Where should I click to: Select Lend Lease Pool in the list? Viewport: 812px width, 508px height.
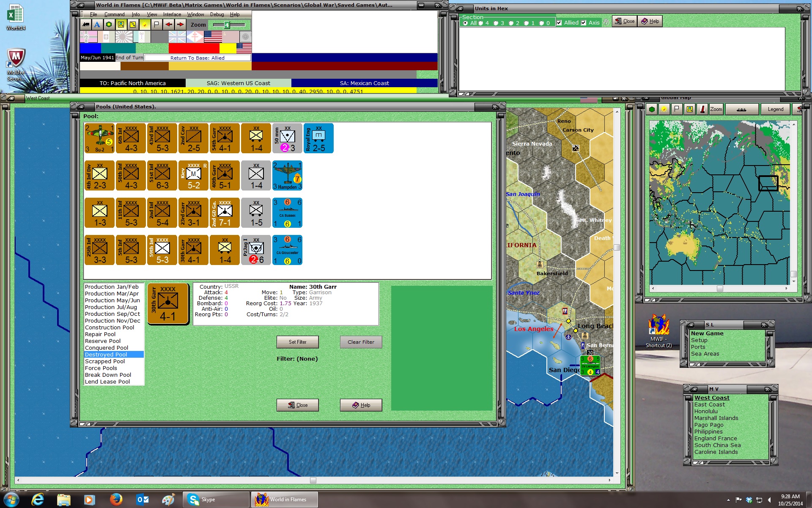(107, 382)
